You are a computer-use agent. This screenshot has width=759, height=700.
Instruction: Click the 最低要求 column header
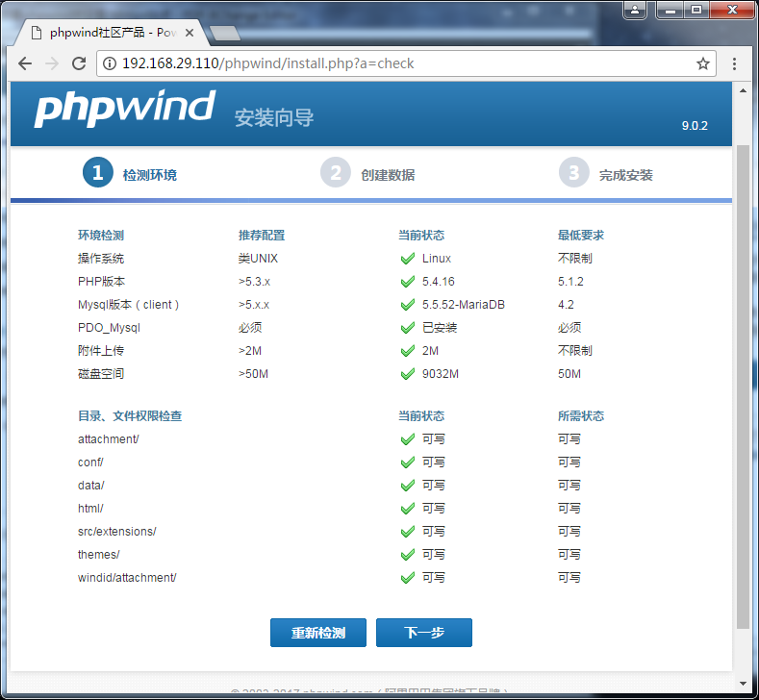(581, 236)
